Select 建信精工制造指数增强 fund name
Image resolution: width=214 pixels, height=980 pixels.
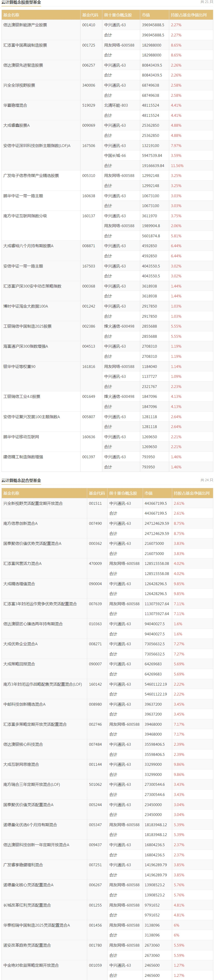[x=23, y=457]
